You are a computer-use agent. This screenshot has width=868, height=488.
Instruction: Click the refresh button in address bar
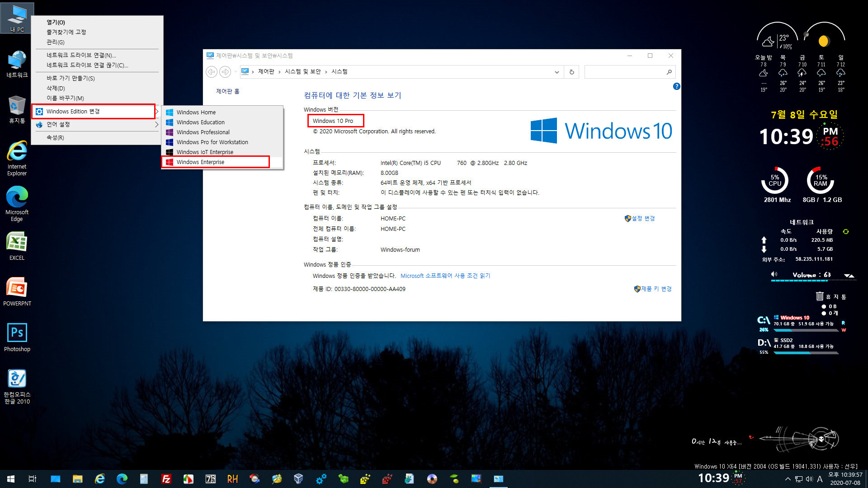(x=572, y=72)
